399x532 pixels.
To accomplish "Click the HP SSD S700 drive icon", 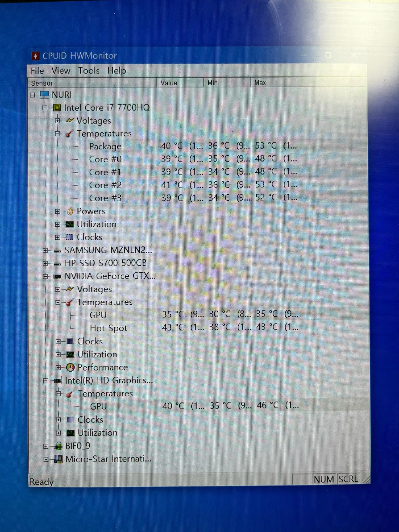I will [57, 264].
